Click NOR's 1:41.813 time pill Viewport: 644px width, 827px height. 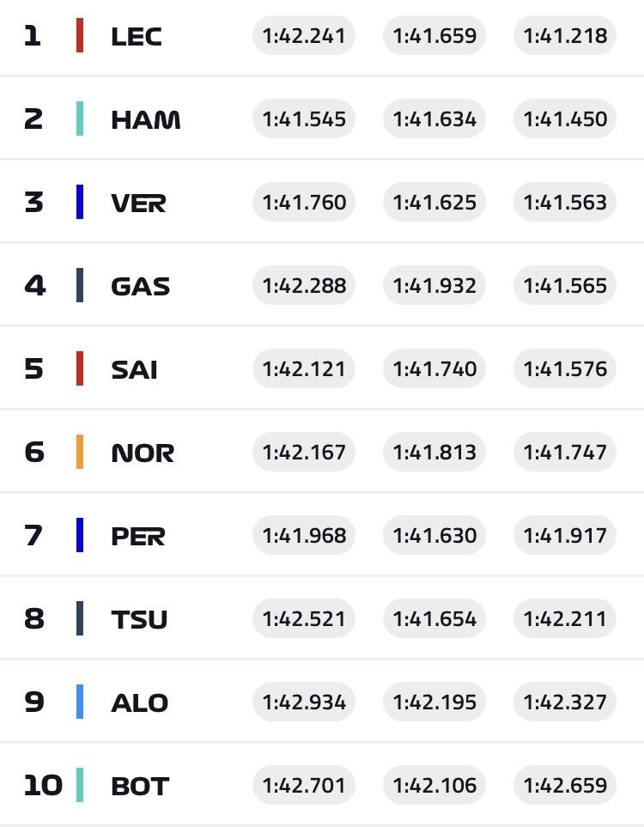[434, 452]
